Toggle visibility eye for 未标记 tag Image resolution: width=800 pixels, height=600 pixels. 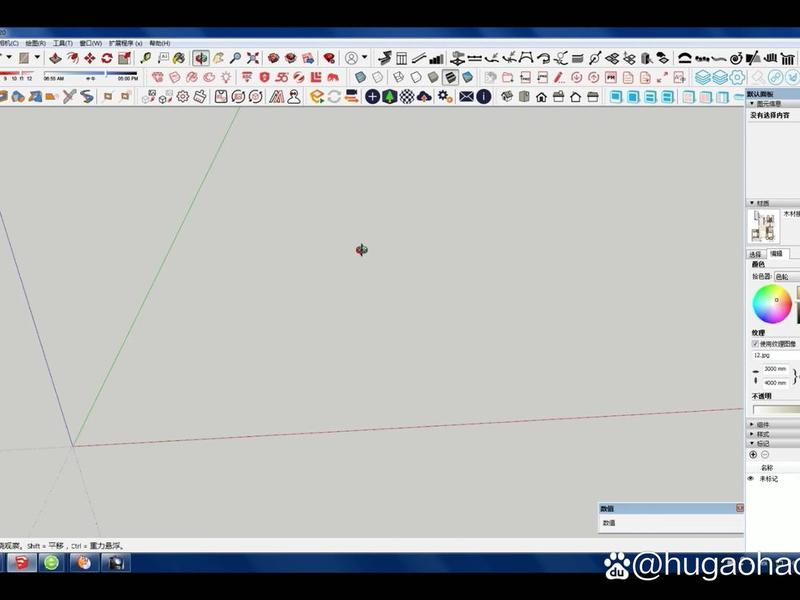[x=751, y=479]
